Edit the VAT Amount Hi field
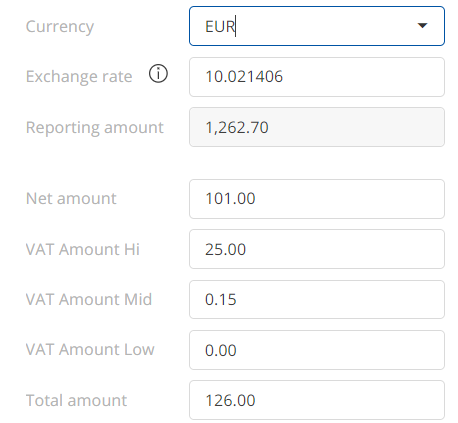The width and height of the screenshot is (458, 423). point(317,249)
